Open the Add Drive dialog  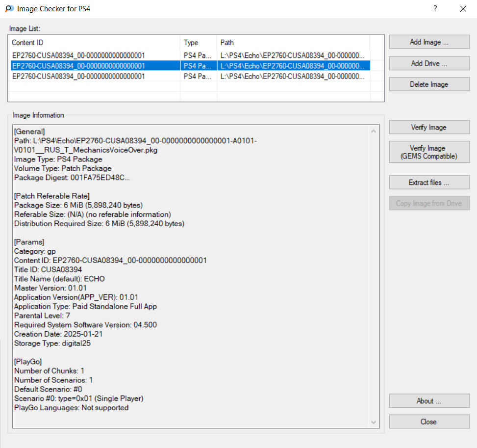[x=429, y=63]
